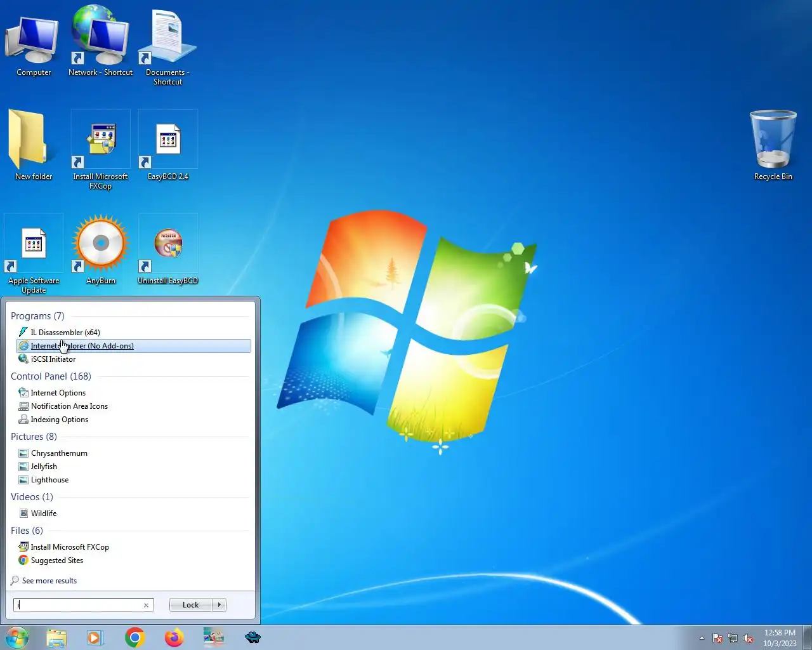Open Indexing Options result
This screenshot has width=812, height=650.
(x=133, y=420)
